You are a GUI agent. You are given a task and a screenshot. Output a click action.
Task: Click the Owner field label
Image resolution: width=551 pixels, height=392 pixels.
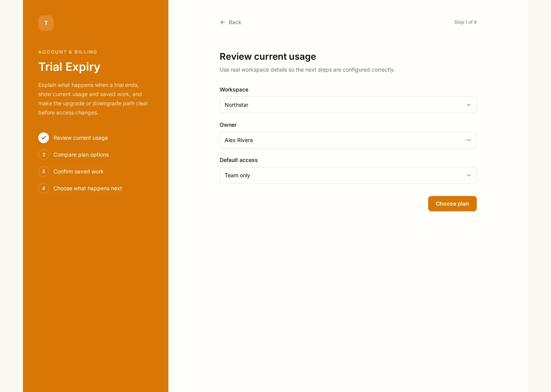pos(228,125)
